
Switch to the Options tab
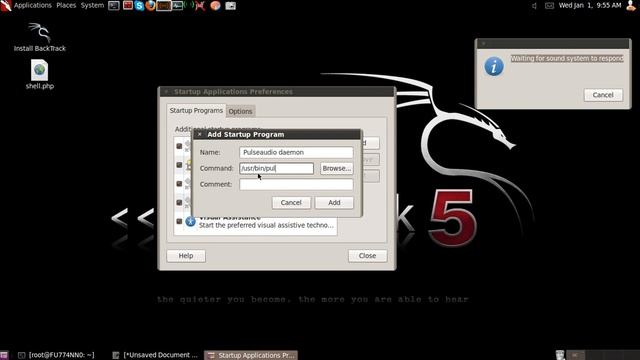point(240,111)
